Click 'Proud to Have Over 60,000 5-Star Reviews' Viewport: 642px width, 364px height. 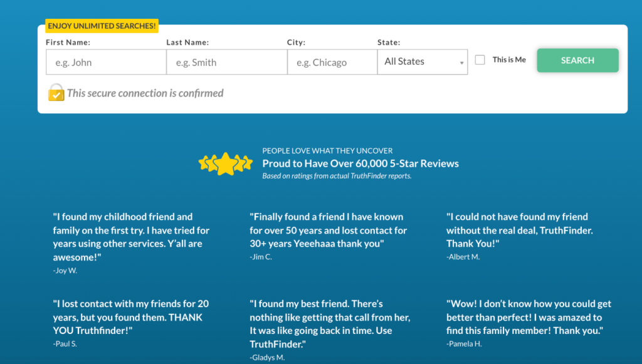pyautogui.click(x=360, y=164)
